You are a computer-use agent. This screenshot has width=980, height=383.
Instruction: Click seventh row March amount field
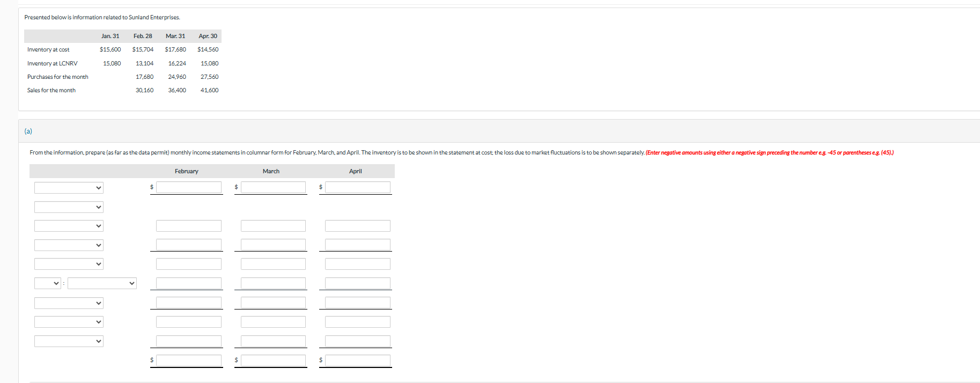[273, 303]
